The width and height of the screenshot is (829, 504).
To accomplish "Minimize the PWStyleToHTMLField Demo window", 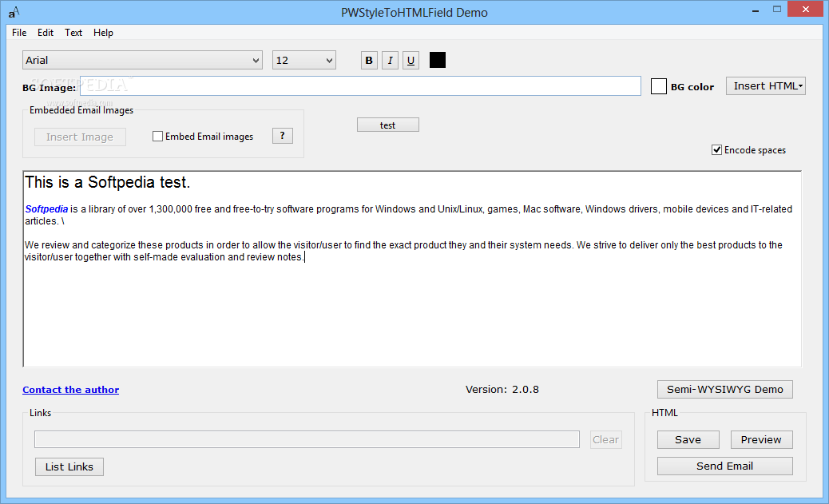I will coord(756,10).
